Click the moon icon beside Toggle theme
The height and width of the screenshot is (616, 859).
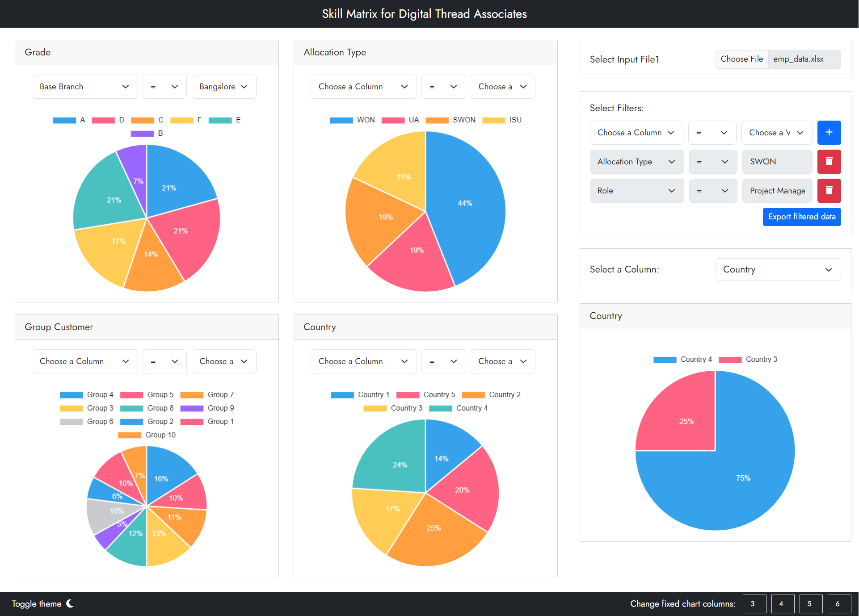point(70,603)
